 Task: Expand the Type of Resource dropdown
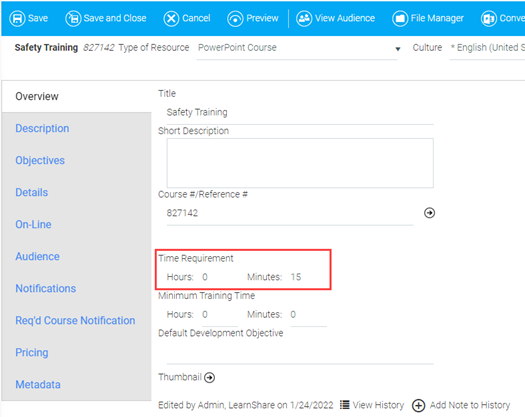(x=297, y=48)
